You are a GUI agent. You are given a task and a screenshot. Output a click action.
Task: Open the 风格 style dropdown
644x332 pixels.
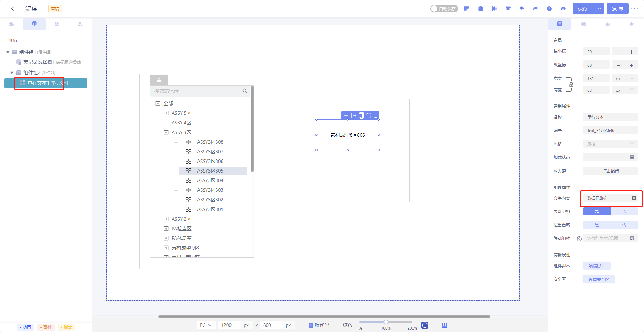pyautogui.click(x=610, y=144)
